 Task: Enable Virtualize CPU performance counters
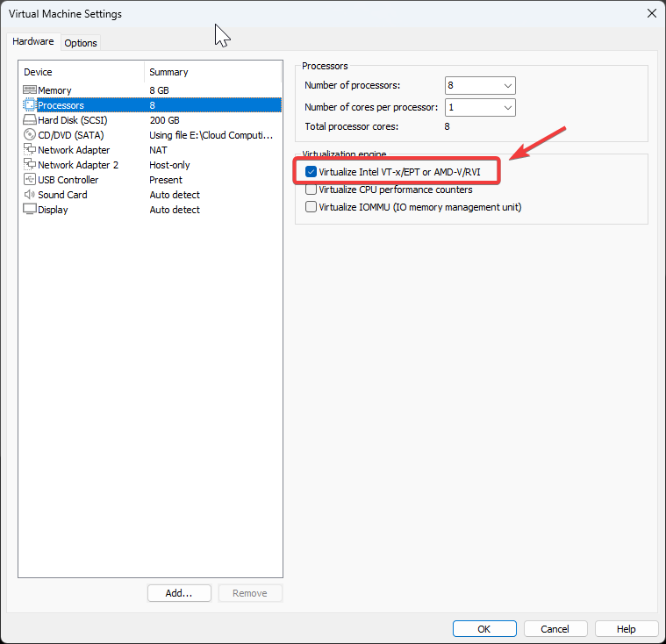click(x=311, y=190)
